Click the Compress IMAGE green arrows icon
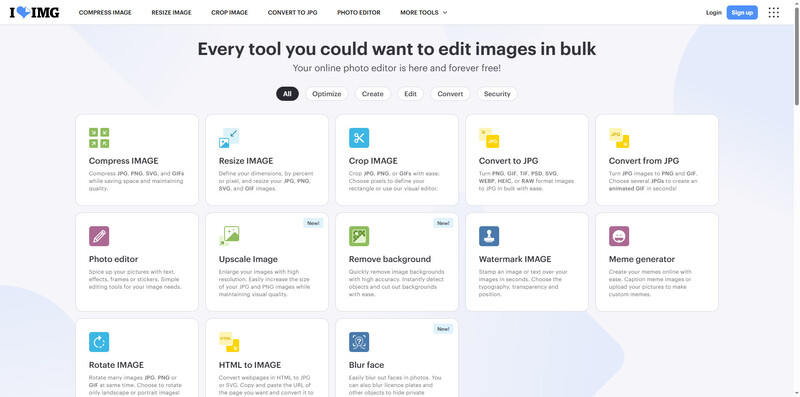The height and width of the screenshot is (397, 800). [x=99, y=138]
